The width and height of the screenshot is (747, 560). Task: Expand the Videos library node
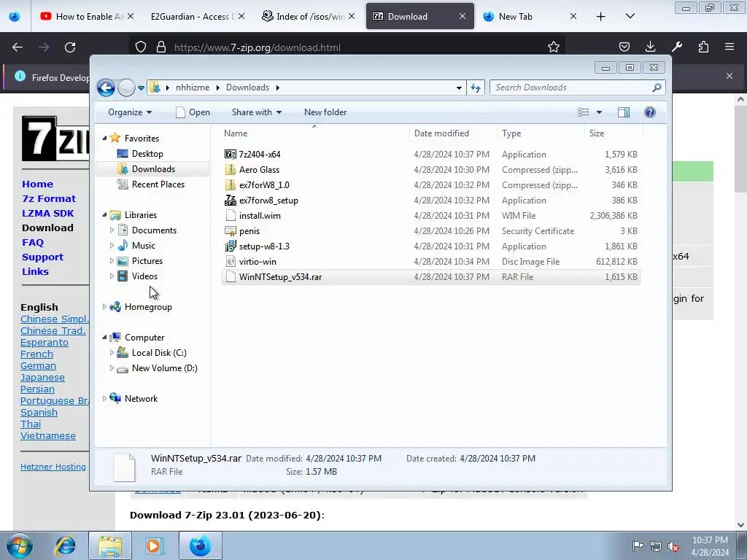tap(112, 276)
